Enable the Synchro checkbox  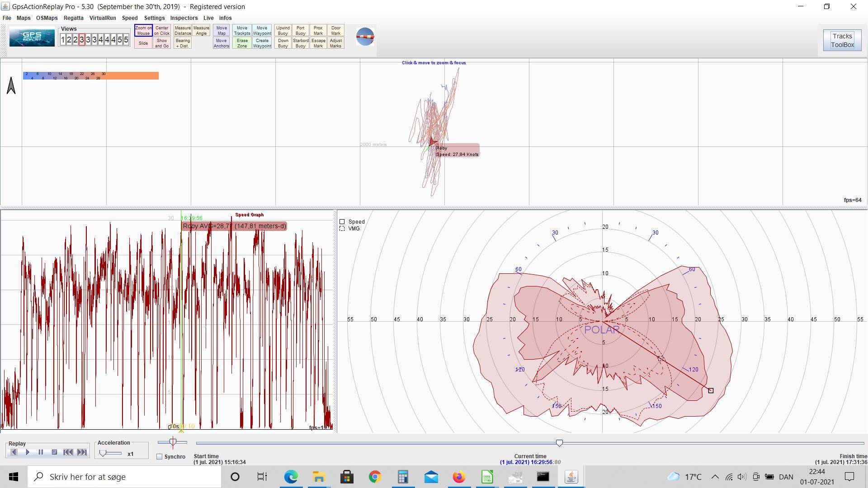(160, 457)
